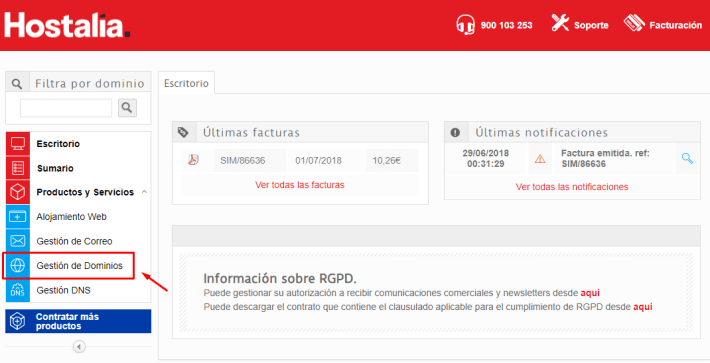Screen dimensions: 710x363
Task: Click the Alojamiento Web icon
Action: coord(18,217)
